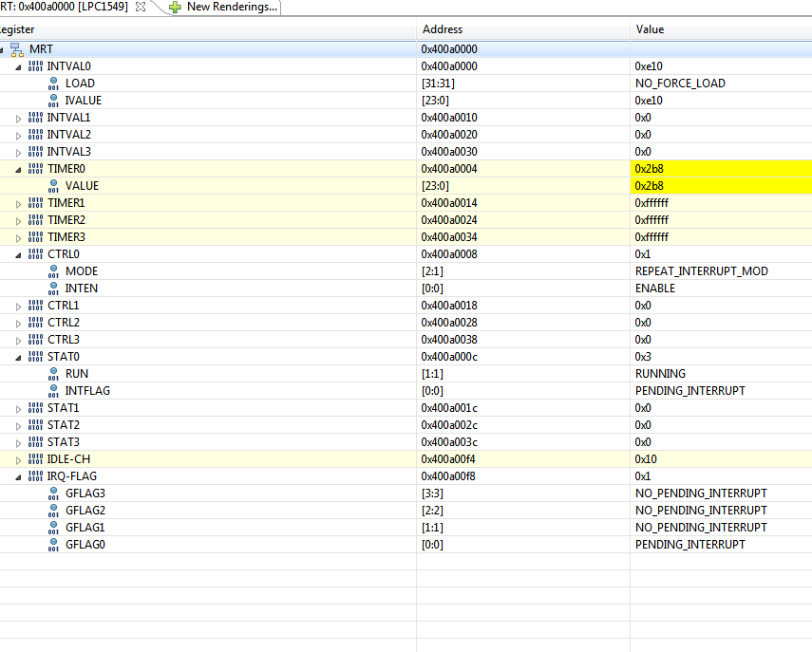The image size is (812, 652).
Task: Click the INTVAL1 register icon
Action: point(35,118)
